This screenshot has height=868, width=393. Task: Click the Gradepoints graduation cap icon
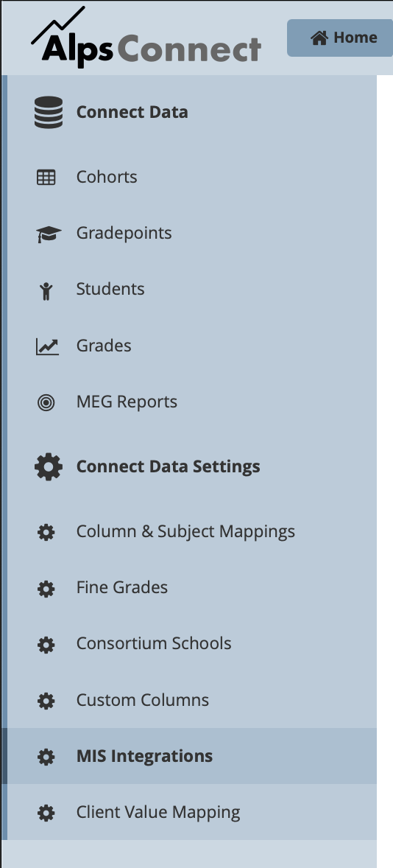[49, 234]
